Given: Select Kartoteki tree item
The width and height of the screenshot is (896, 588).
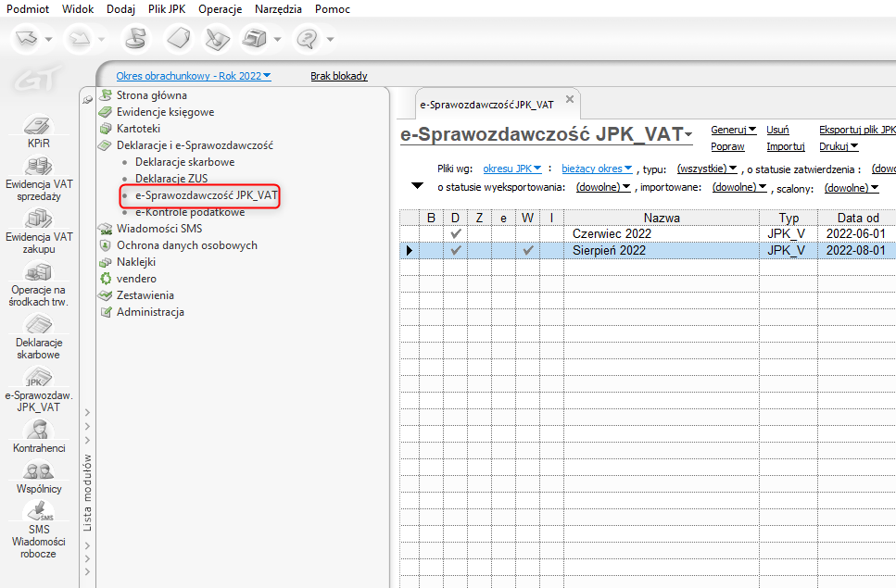Looking at the screenshot, I should pyautogui.click(x=138, y=129).
